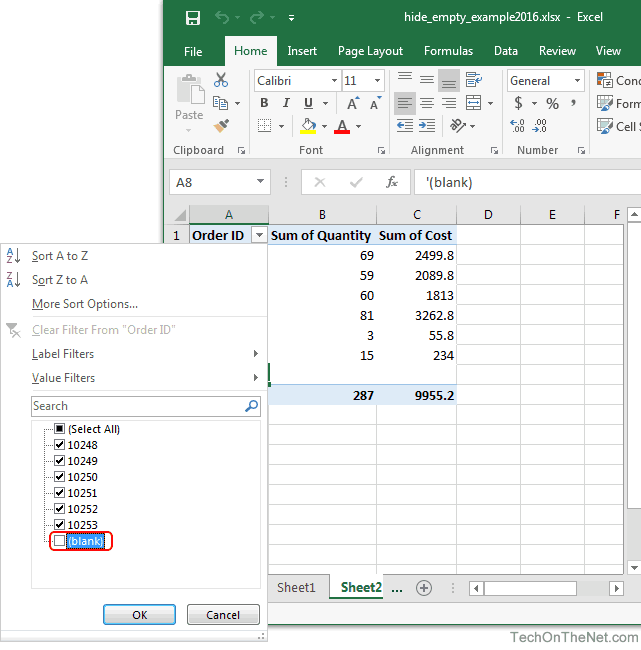The width and height of the screenshot is (641, 650).
Task: Switch to the Formulas tab
Action: click(x=448, y=51)
